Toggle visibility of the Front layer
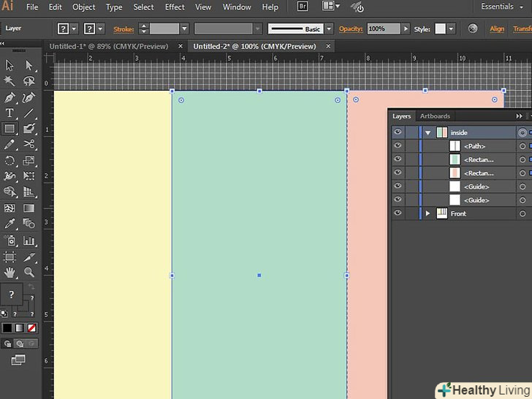 coord(398,213)
